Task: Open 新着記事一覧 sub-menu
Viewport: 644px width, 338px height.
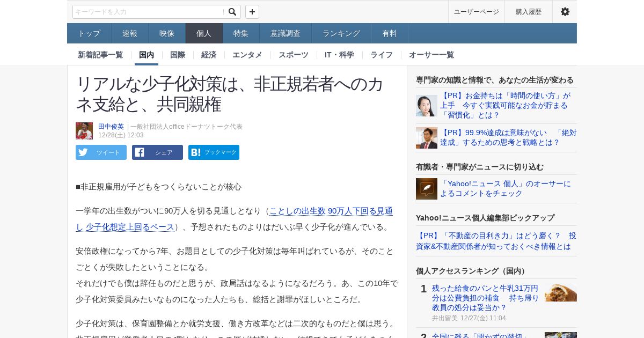Action: [100, 55]
